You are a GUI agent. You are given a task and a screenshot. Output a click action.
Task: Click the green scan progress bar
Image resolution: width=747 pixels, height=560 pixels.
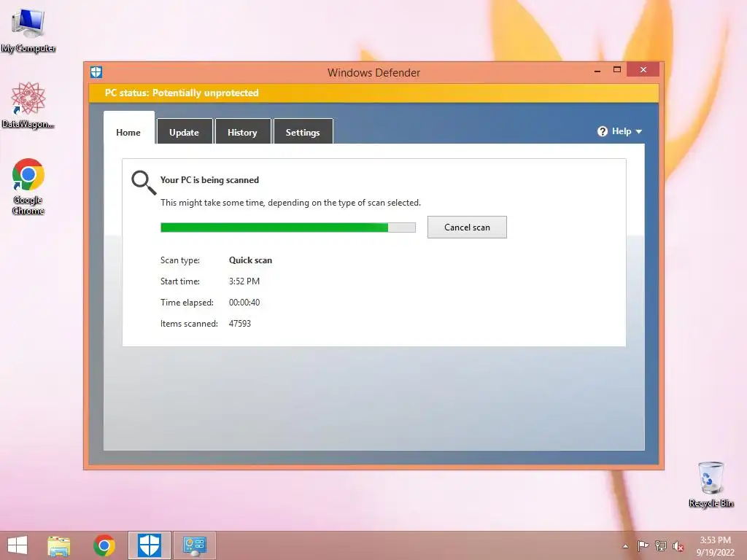tap(287, 227)
